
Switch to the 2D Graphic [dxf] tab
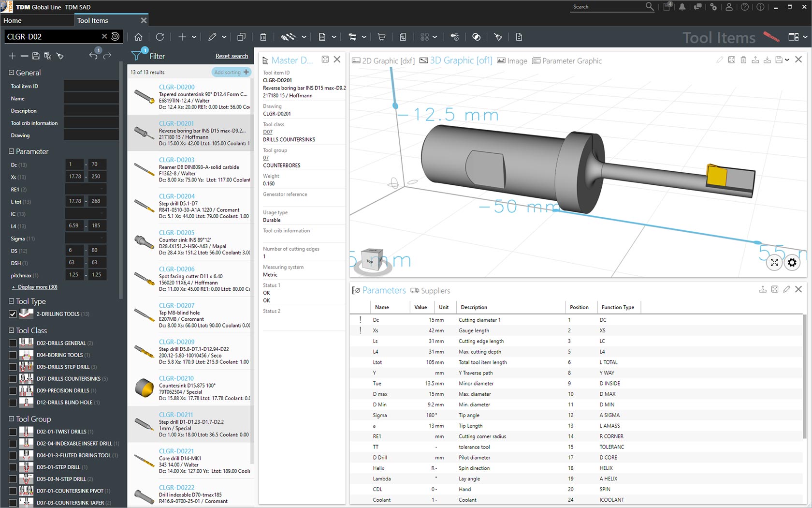(383, 60)
